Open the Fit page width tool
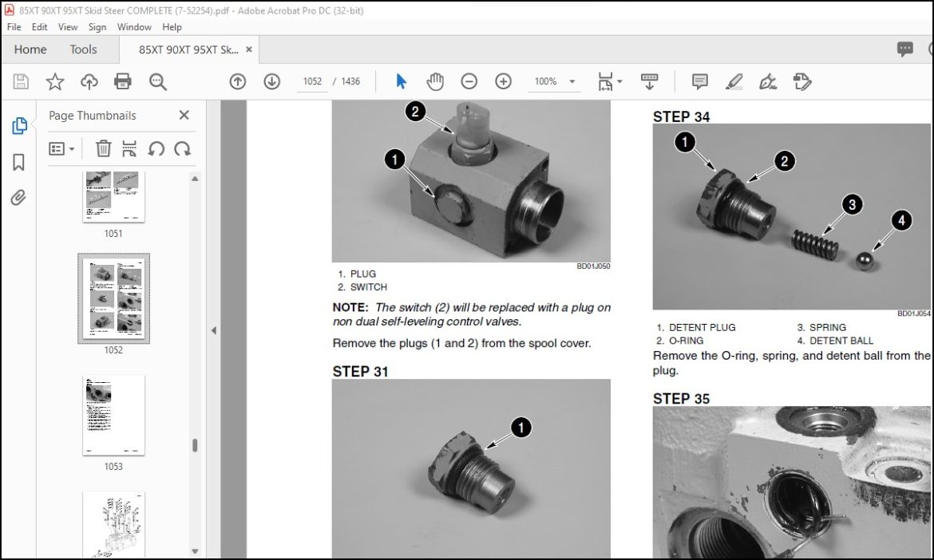934x560 pixels. click(x=605, y=81)
